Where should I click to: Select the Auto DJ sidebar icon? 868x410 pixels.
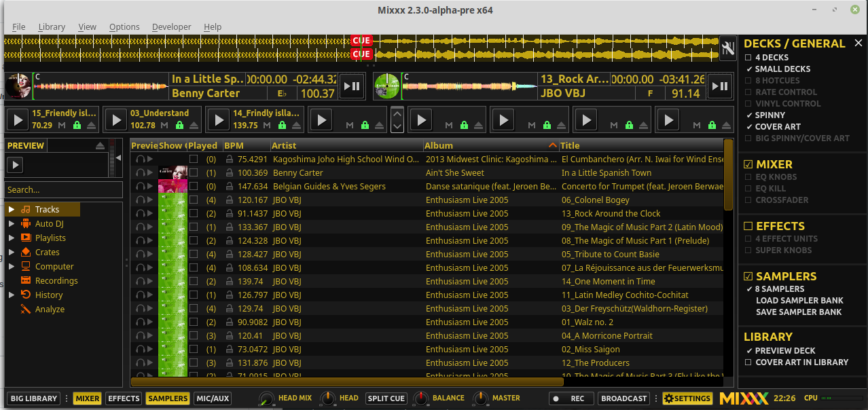tap(26, 224)
